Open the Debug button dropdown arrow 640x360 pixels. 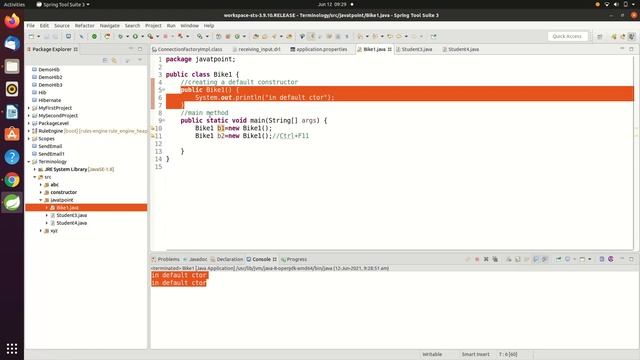(x=127, y=36)
